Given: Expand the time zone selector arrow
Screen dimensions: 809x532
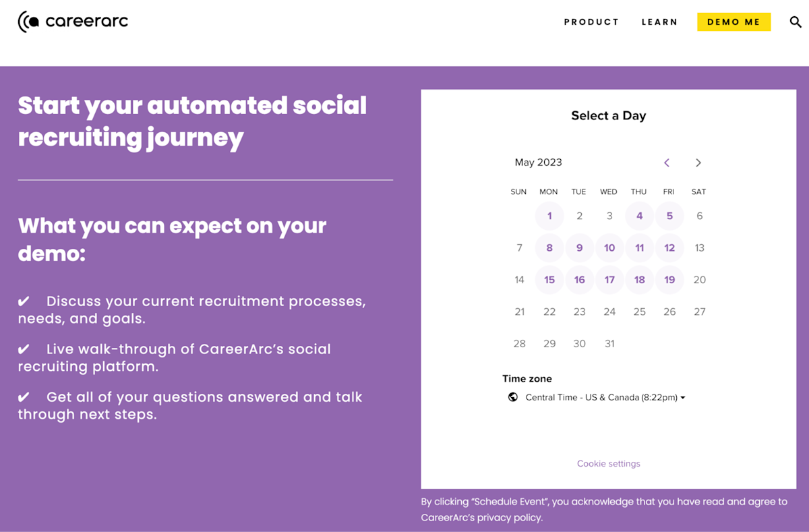Looking at the screenshot, I should (683, 397).
